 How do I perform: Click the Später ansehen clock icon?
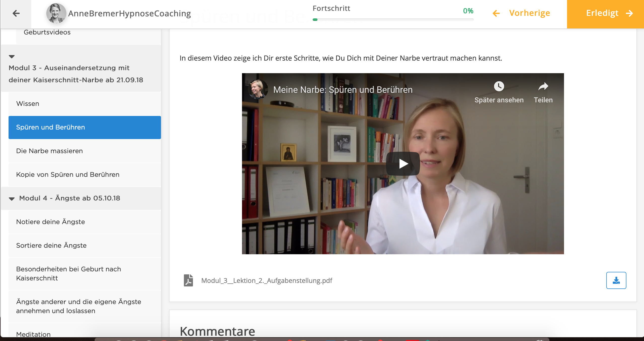click(x=499, y=87)
